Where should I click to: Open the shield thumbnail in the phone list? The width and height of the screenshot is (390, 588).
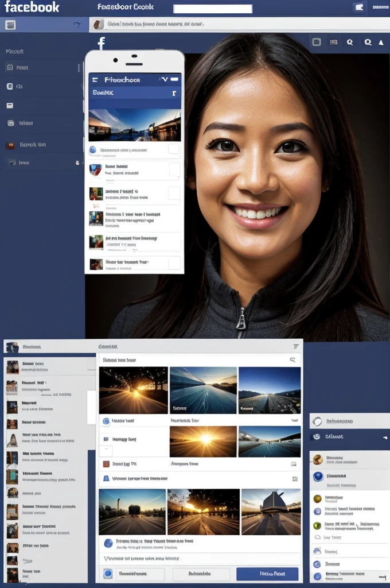point(96,170)
